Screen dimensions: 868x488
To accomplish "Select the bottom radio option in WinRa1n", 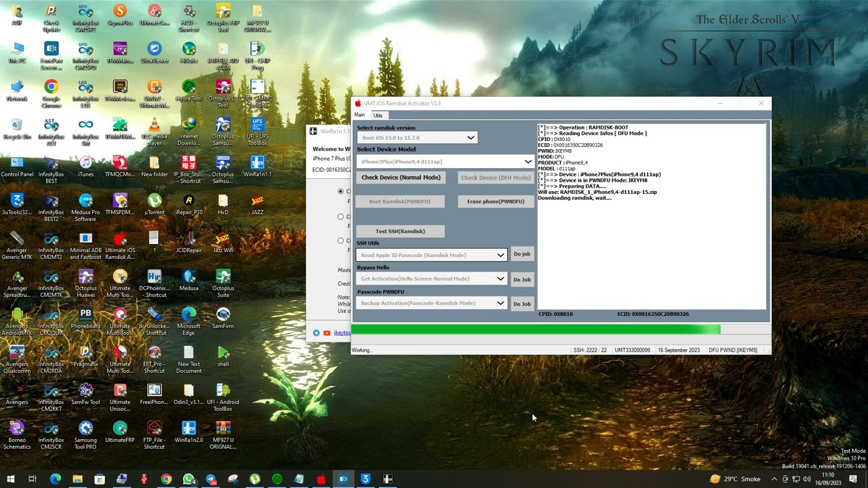I will [x=340, y=241].
